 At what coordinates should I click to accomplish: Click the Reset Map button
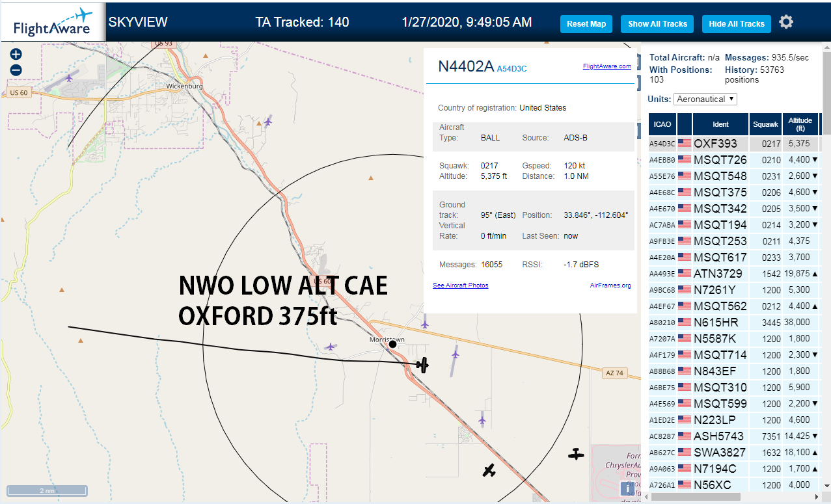(586, 24)
